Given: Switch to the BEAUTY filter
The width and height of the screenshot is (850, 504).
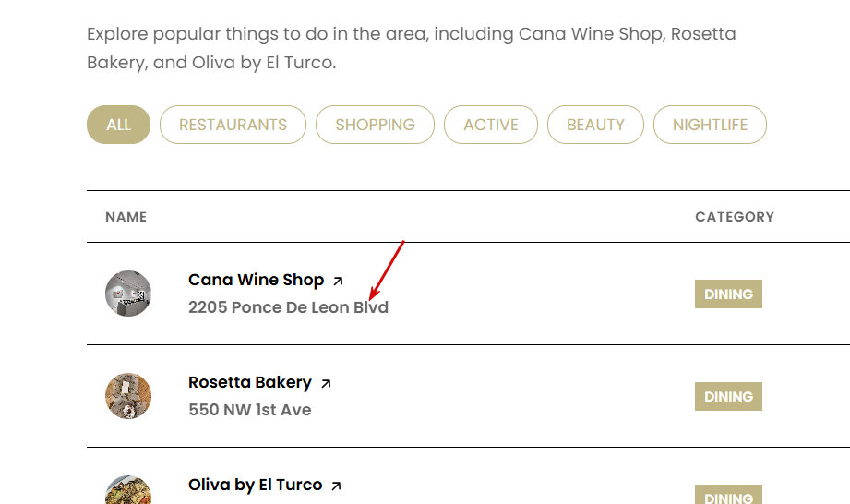Looking at the screenshot, I should [x=595, y=125].
